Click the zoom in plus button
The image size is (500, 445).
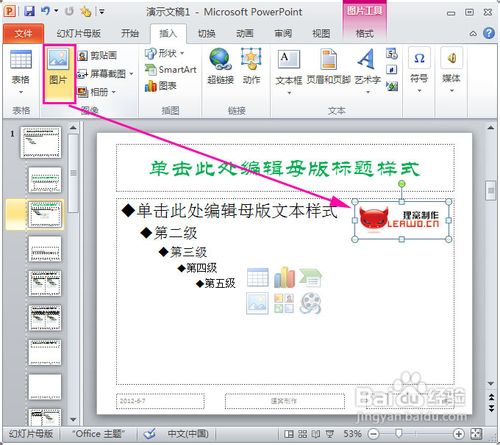coord(459,434)
